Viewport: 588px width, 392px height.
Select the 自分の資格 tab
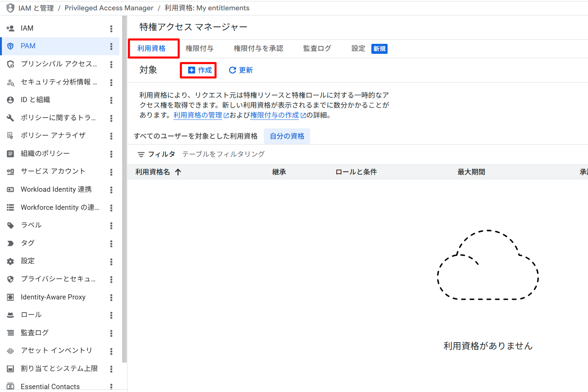287,136
